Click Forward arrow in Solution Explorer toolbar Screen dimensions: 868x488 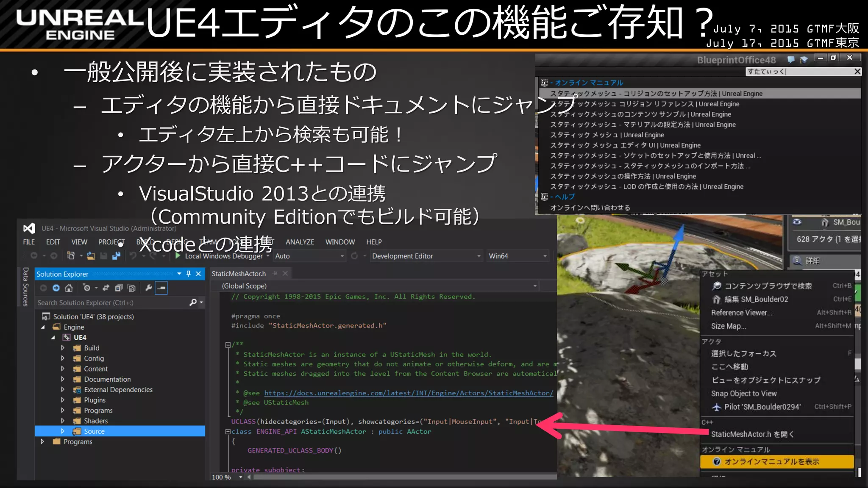pos(56,288)
